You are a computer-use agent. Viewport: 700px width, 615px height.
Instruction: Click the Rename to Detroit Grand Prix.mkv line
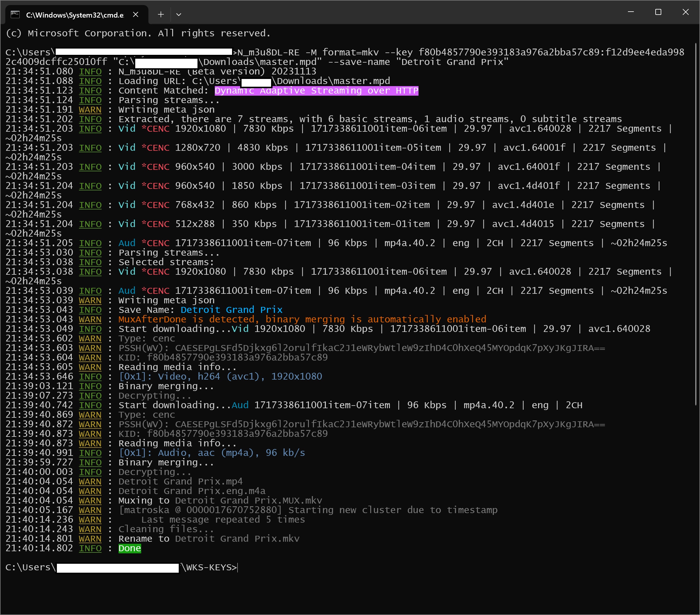[x=209, y=539]
